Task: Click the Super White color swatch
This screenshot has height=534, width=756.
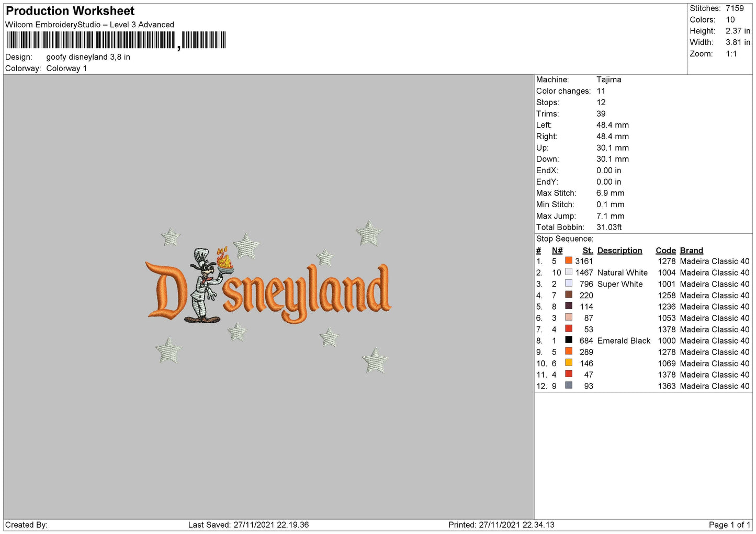Action: pyautogui.click(x=568, y=283)
